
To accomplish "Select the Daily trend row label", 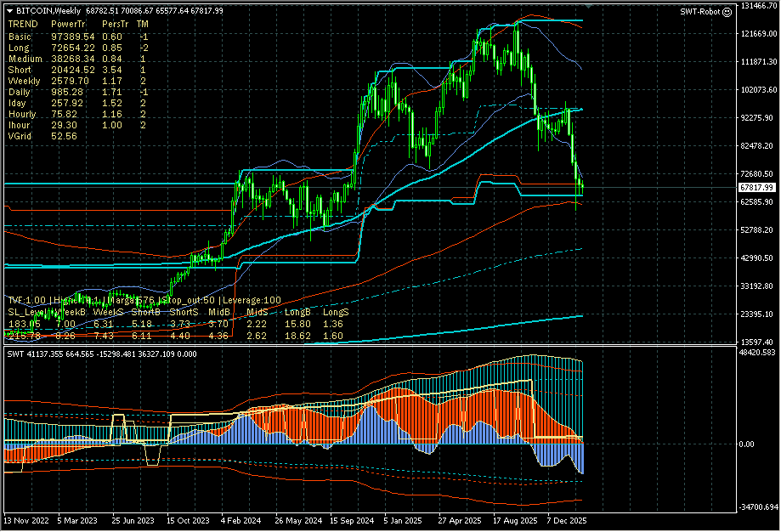I will (x=20, y=92).
